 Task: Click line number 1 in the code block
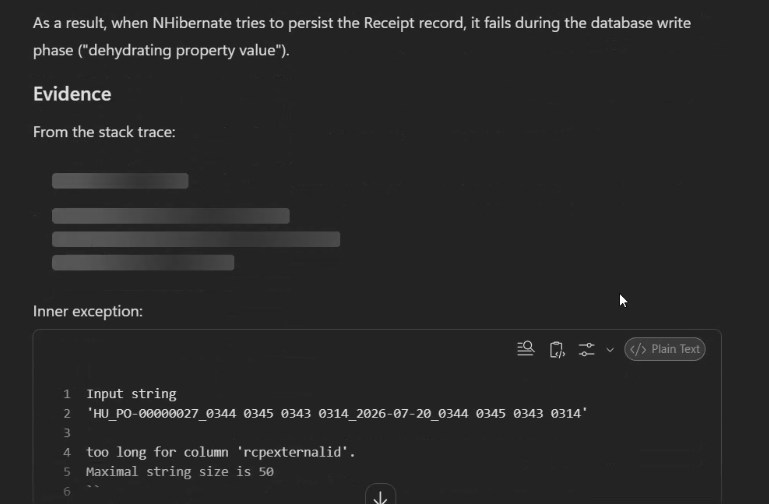[x=67, y=394]
